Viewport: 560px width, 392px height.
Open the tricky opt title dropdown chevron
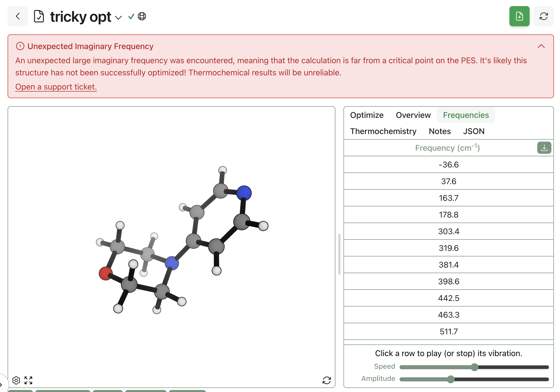[118, 17]
